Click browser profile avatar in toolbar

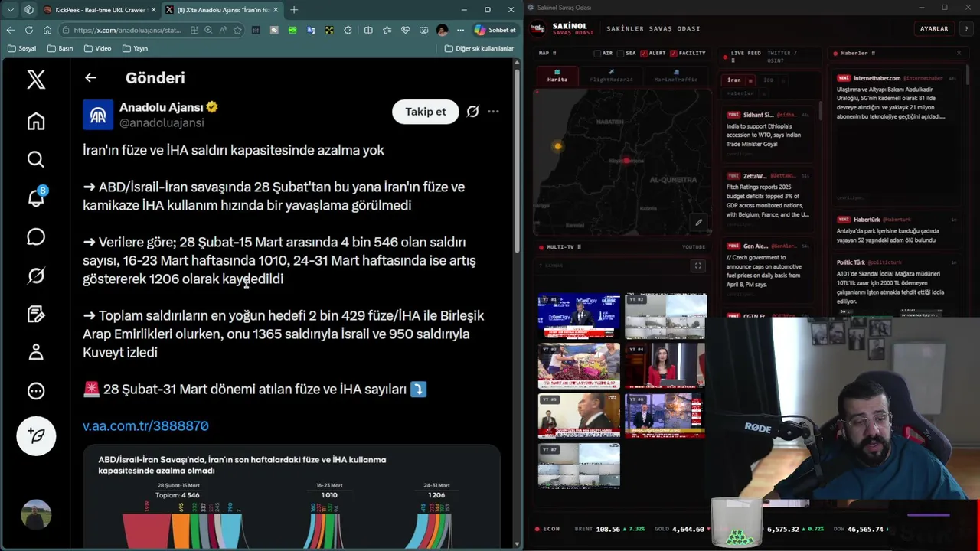[442, 30]
